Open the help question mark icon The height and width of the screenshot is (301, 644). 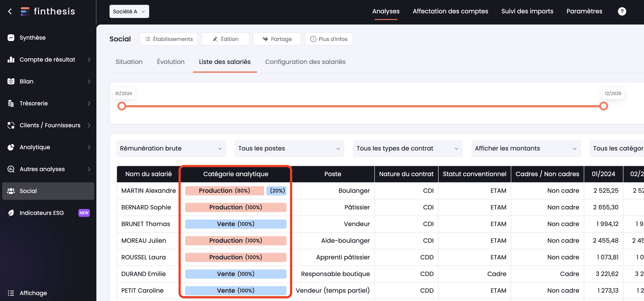click(622, 11)
